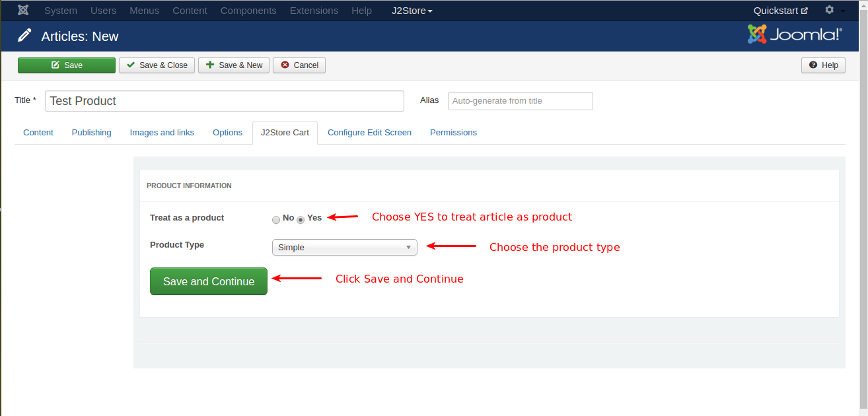The image size is (868, 416).
Task: Click into the Alias input field
Action: (520, 101)
